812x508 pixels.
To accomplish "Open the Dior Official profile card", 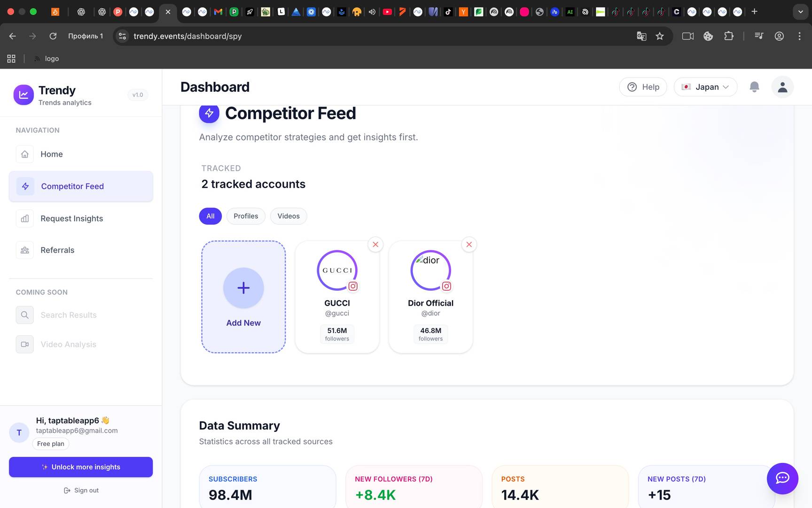I will coord(430,303).
